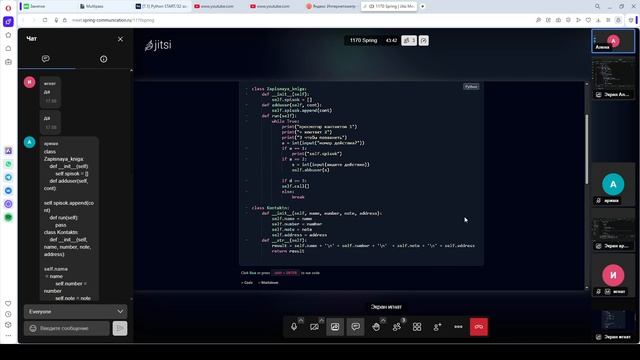Switch to the polls tab in chat panel
Screen dimensions: 640x360
click(x=104, y=59)
